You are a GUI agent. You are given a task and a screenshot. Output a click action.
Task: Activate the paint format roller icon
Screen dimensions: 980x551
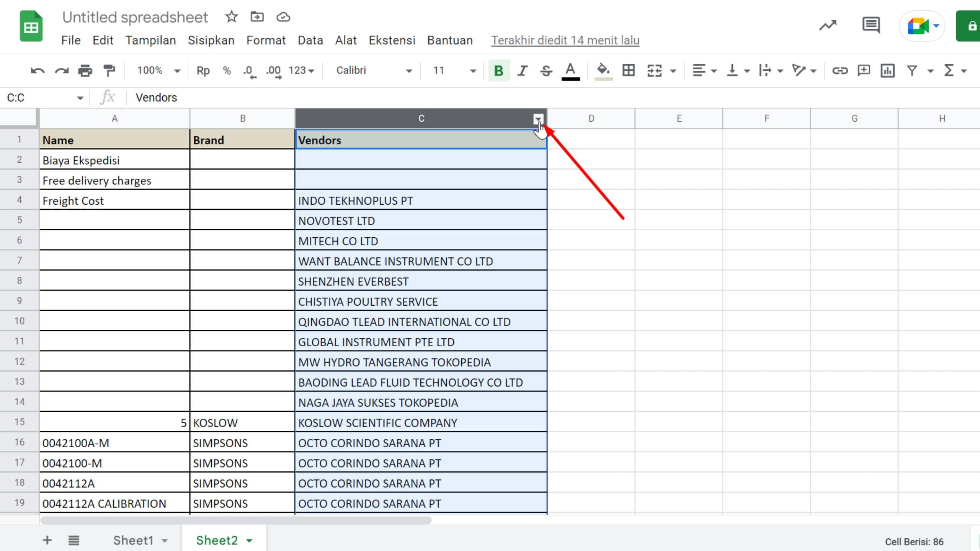click(x=109, y=71)
